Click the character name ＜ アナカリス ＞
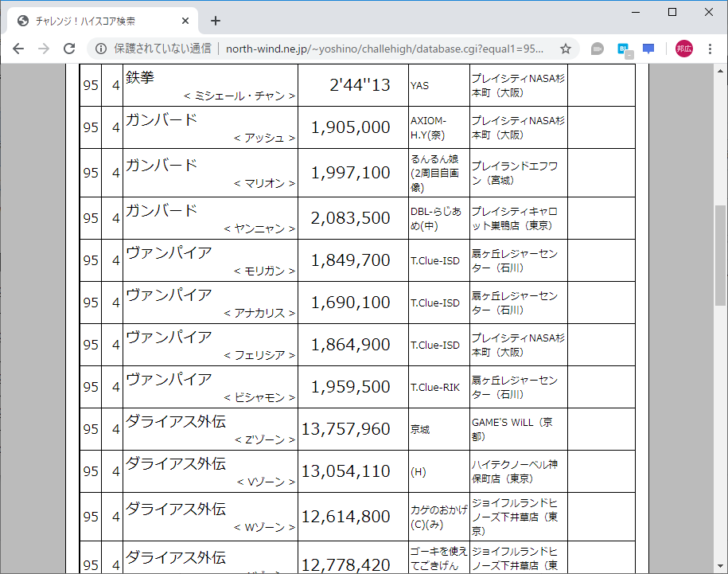Image resolution: width=728 pixels, height=574 pixels. (259, 313)
